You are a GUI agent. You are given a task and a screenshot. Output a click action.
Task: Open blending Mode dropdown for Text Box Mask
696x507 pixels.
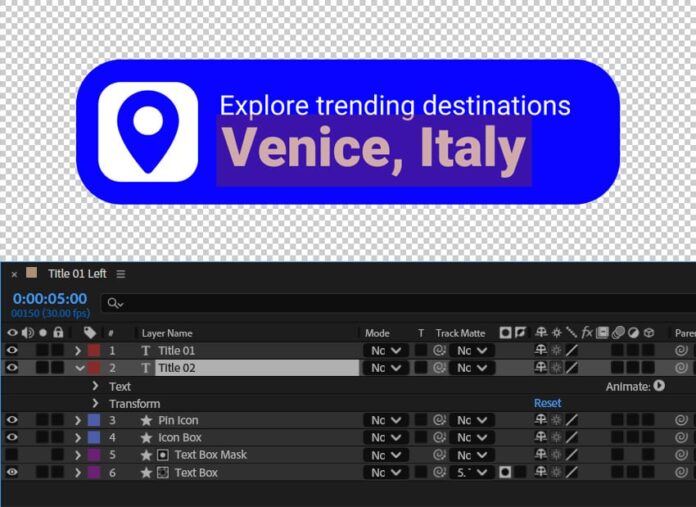pos(386,455)
